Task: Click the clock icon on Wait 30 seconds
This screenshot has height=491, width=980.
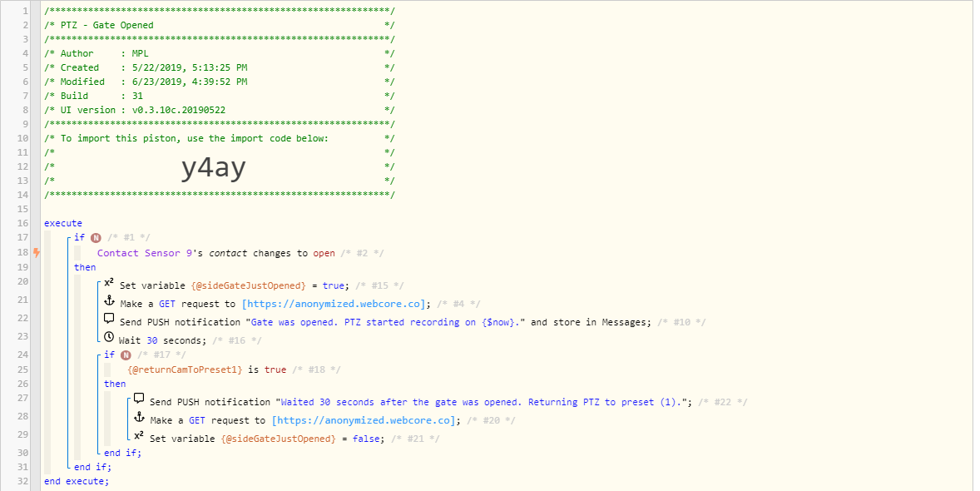Action: pos(109,337)
